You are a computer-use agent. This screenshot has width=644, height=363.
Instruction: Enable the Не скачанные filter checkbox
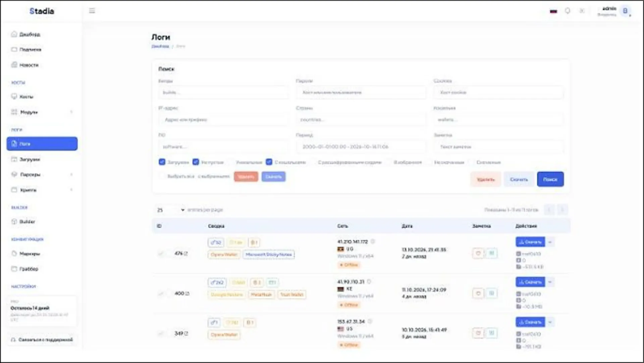[429, 162]
